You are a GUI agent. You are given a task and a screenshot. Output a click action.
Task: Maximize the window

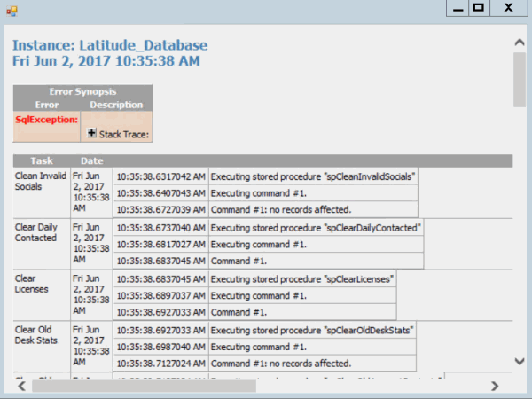pyautogui.click(x=479, y=8)
